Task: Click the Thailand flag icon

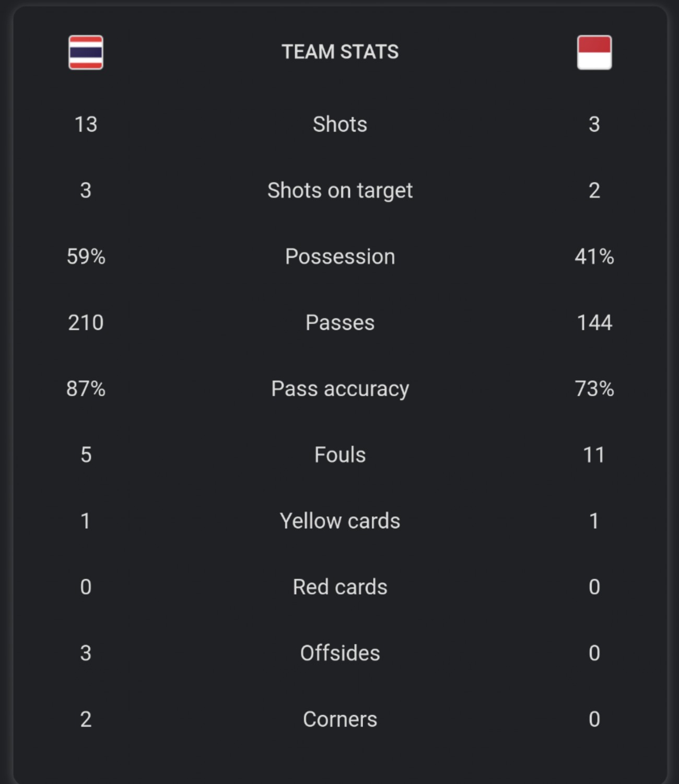Action: tap(86, 52)
